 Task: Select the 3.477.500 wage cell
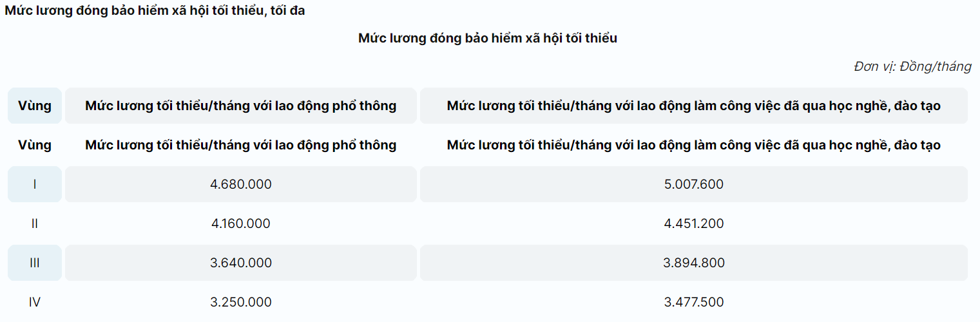(x=693, y=302)
